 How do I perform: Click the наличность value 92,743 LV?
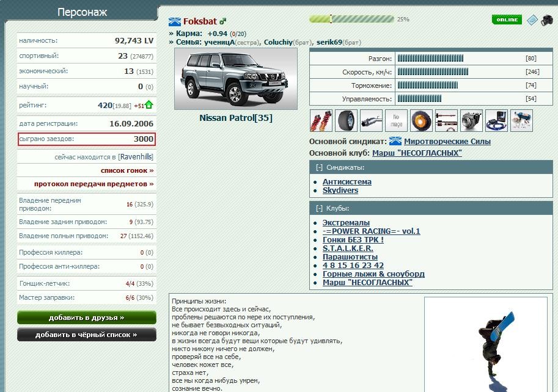134,40
